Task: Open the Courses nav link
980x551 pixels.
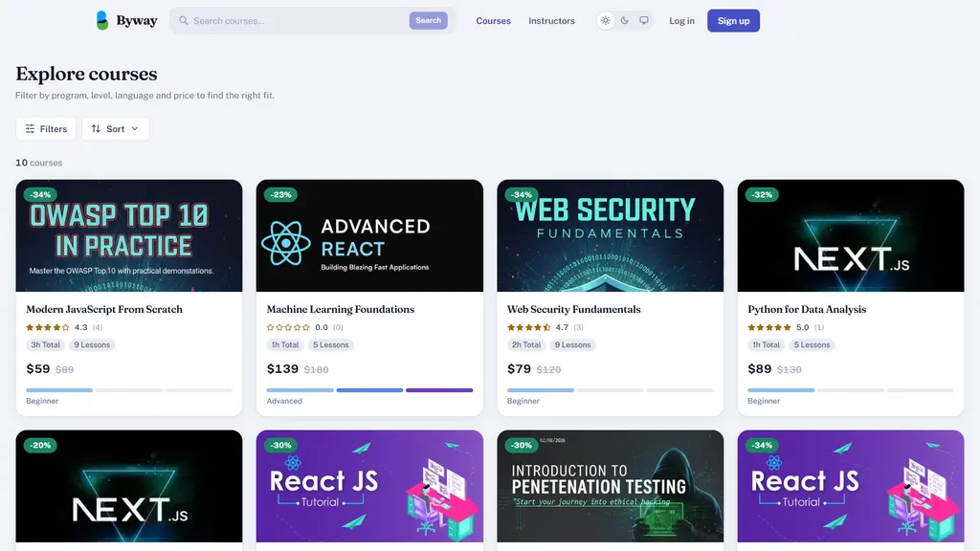Action: point(493,21)
